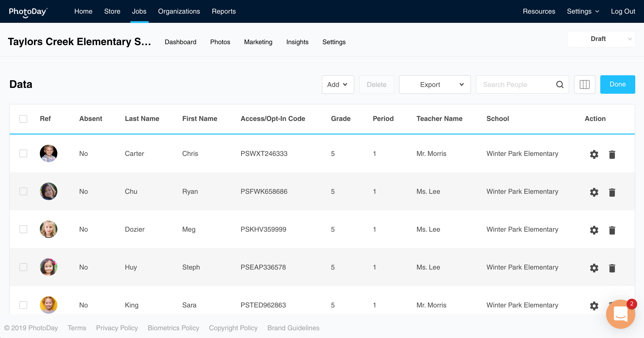The image size is (644, 338).
Task: Select the Dozier Meg row checkbox
Action: click(23, 229)
